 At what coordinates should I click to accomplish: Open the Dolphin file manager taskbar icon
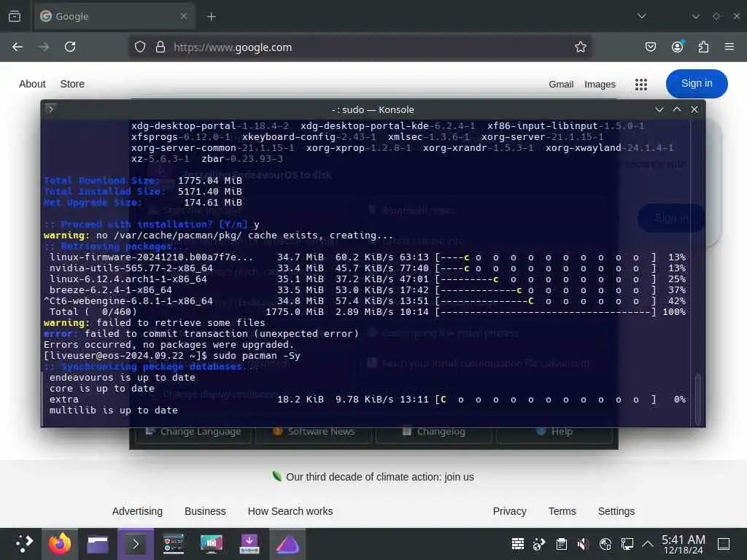click(98, 544)
